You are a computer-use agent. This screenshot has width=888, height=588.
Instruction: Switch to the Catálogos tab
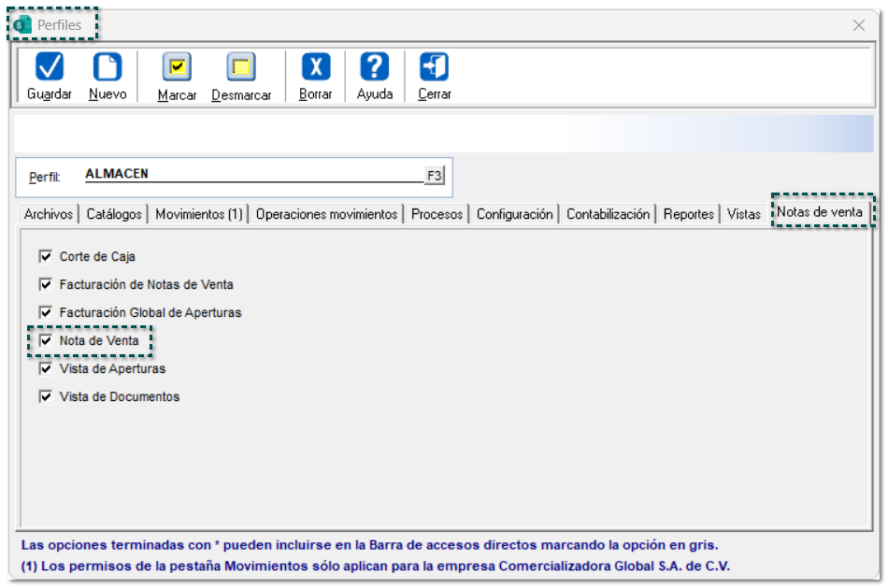114,214
